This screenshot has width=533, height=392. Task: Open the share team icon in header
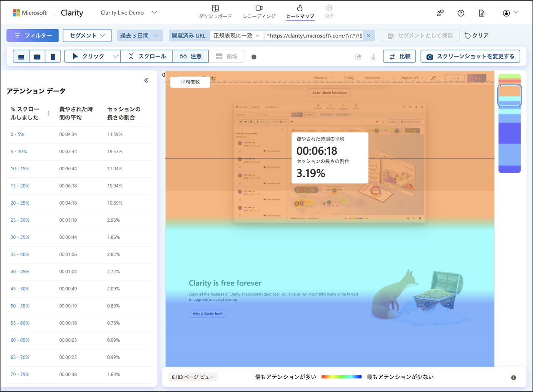(x=440, y=13)
